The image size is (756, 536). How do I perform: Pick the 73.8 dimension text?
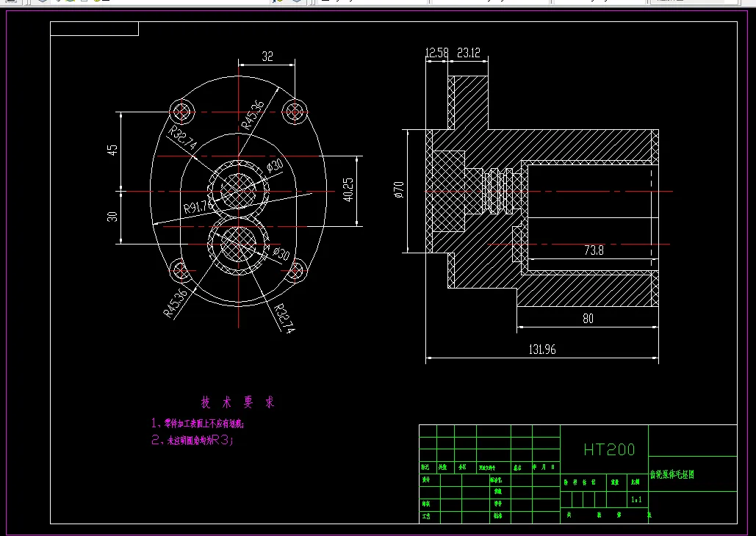tap(594, 250)
